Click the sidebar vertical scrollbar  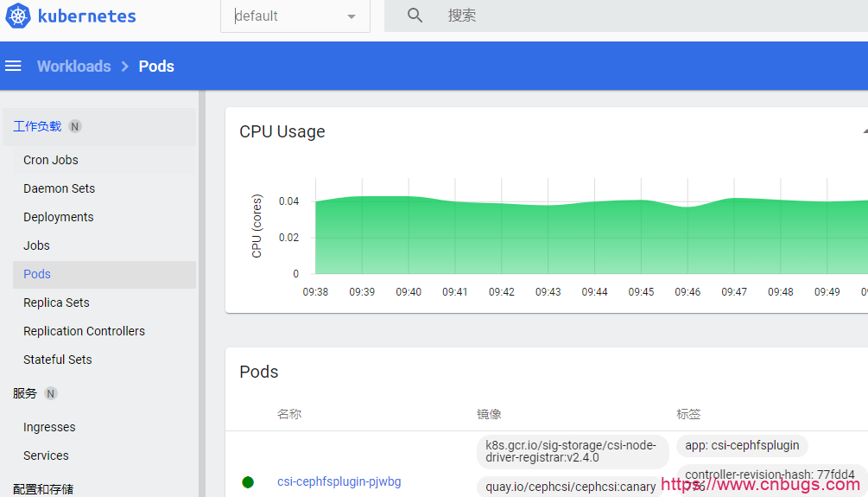pyautogui.click(x=202, y=294)
